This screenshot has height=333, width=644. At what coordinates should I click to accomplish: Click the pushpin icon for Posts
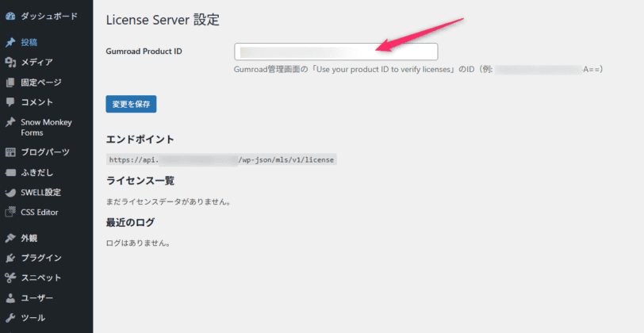pyautogui.click(x=10, y=43)
